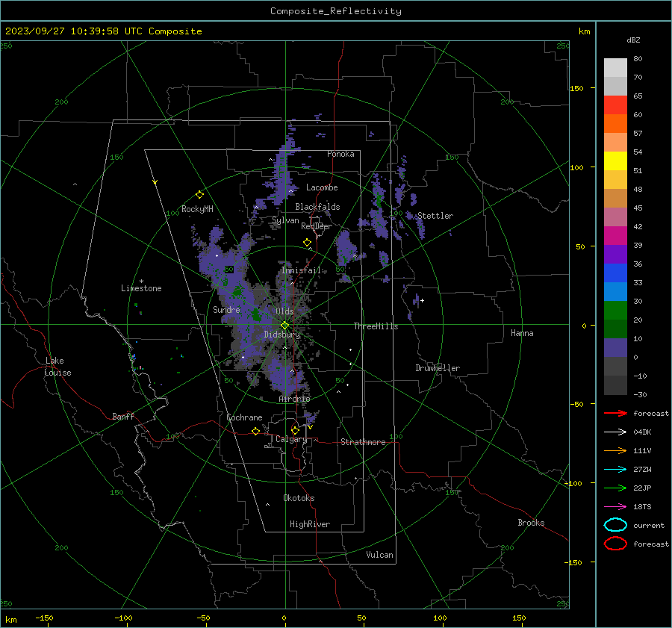Select the orange swatch between 60 and 57
The width and height of the screenshot is (672, 628).
(615, 123)
